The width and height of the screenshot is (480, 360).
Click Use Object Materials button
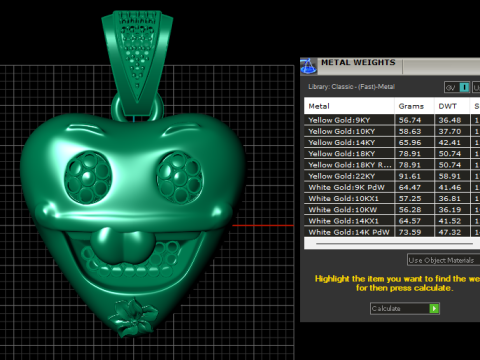pos(443,260)
